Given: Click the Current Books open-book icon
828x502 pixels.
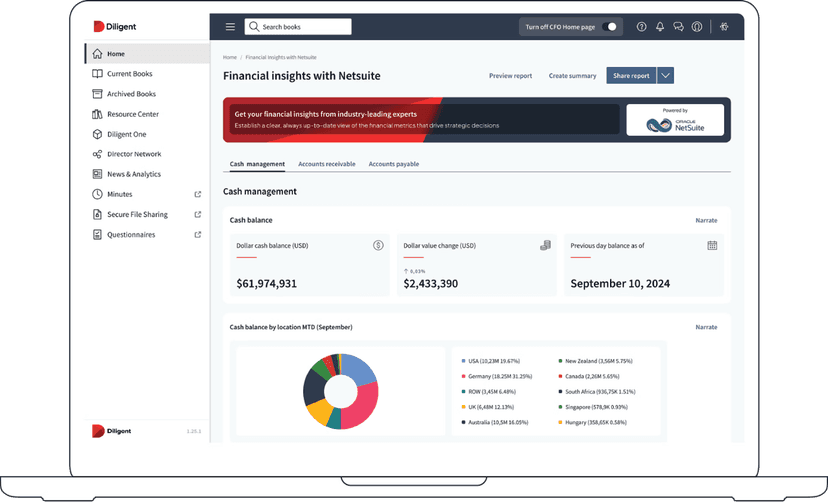Looking at the screenshot, I should (97, 74).
